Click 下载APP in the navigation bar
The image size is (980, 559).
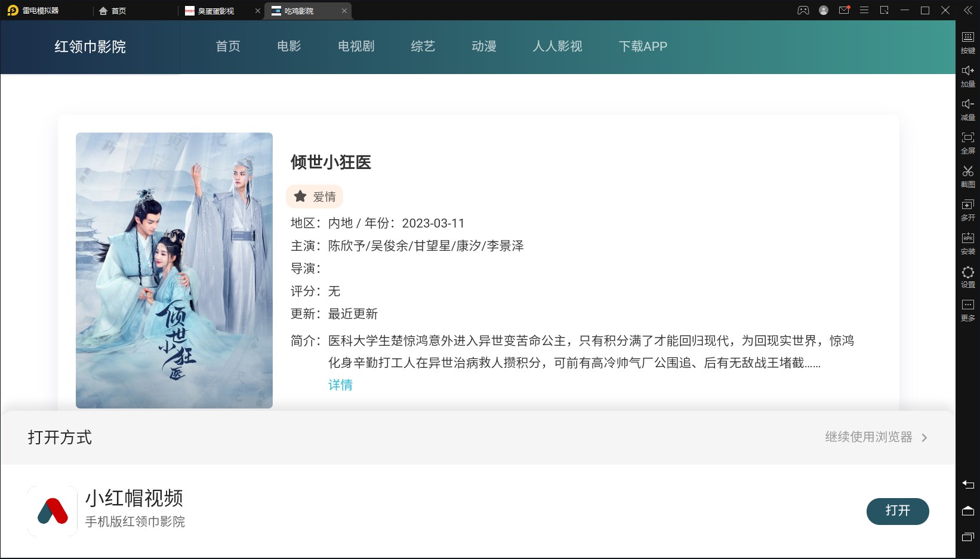[x=643, y=47]
